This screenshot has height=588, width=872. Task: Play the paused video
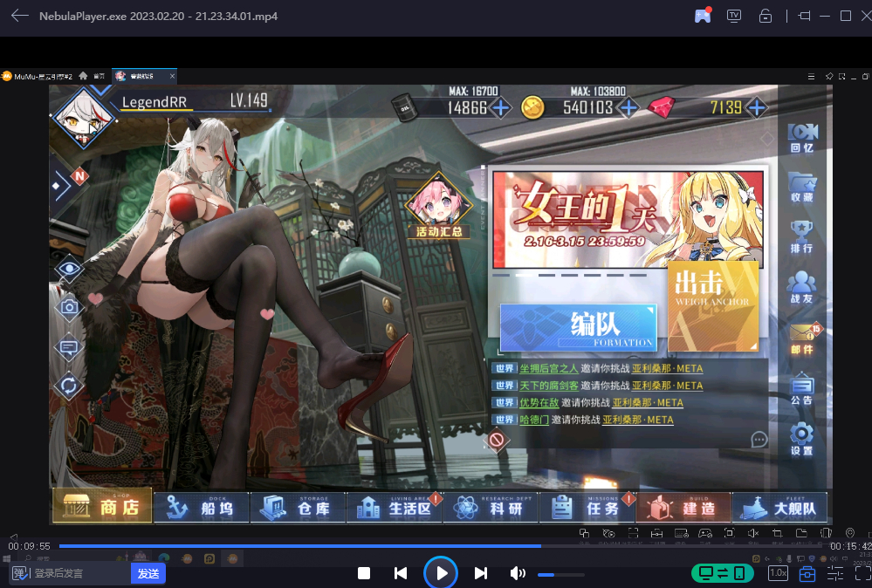click(441, 573)
